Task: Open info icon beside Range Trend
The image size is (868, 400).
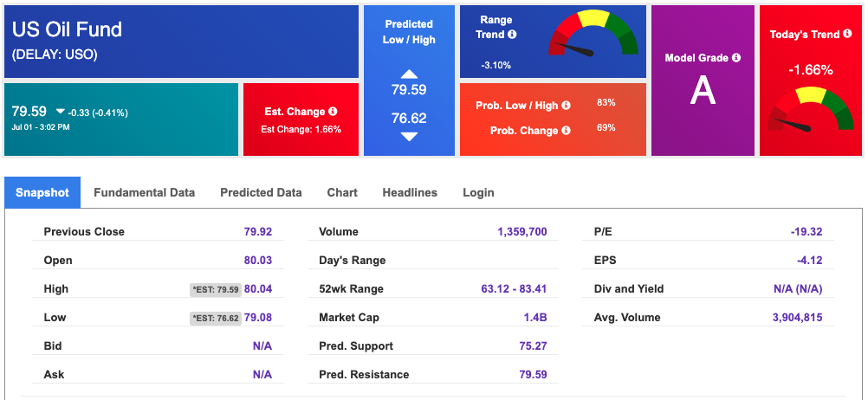Action: click(x=512, y=35)
